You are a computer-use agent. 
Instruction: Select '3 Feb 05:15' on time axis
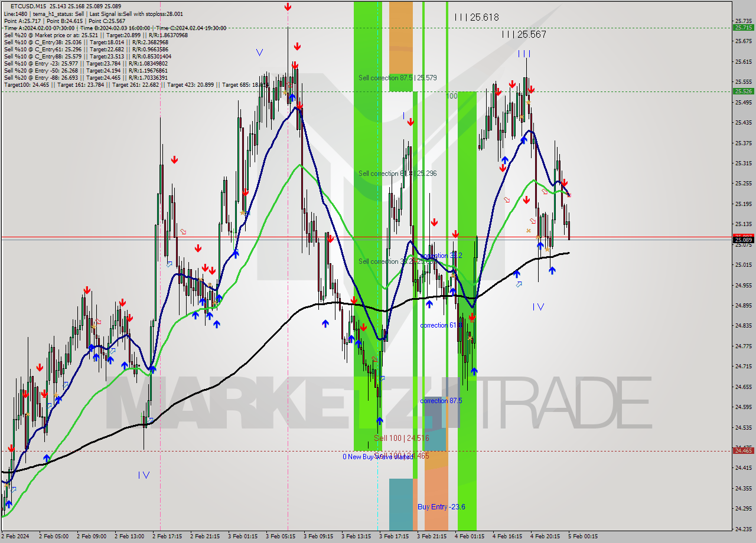[x=281, y=537]
